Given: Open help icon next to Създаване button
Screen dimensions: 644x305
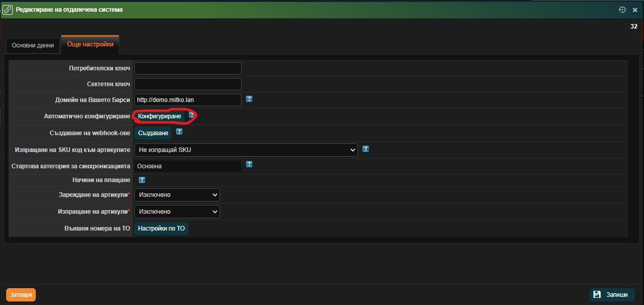Looking at the screenshot, I should click(x=179, y=132).
